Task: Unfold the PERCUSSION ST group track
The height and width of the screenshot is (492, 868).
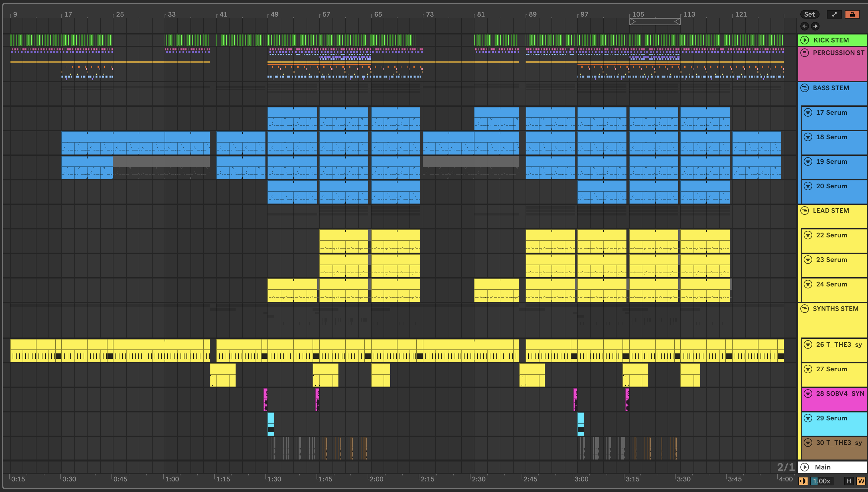Action: [805, 53]
